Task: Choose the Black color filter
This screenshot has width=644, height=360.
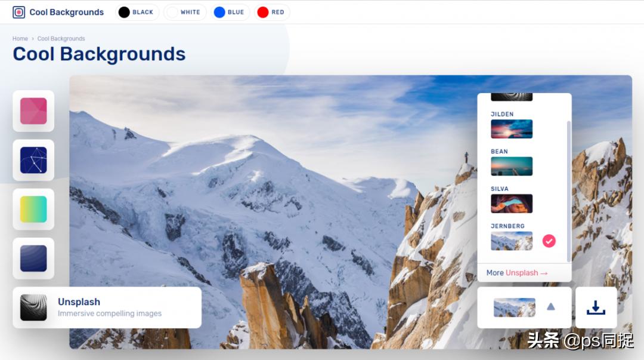Action: [137, 13]
